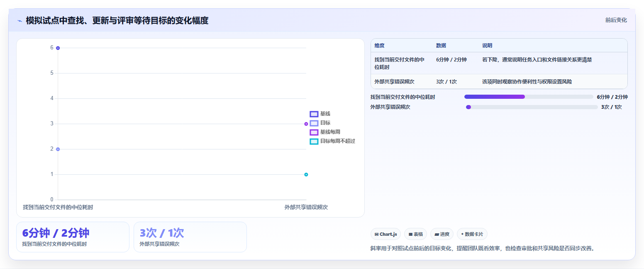Click description starting with 若下降
Viewport: 644px width, 269px height.
coord(537,60)
